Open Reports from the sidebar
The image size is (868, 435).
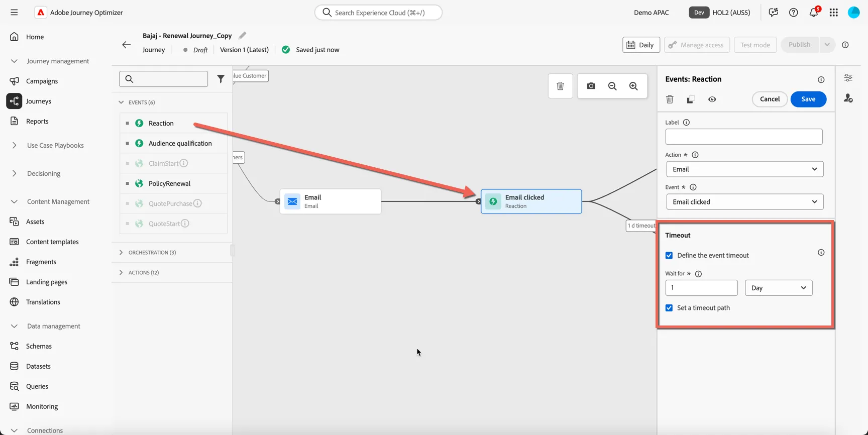coord(37,121)
